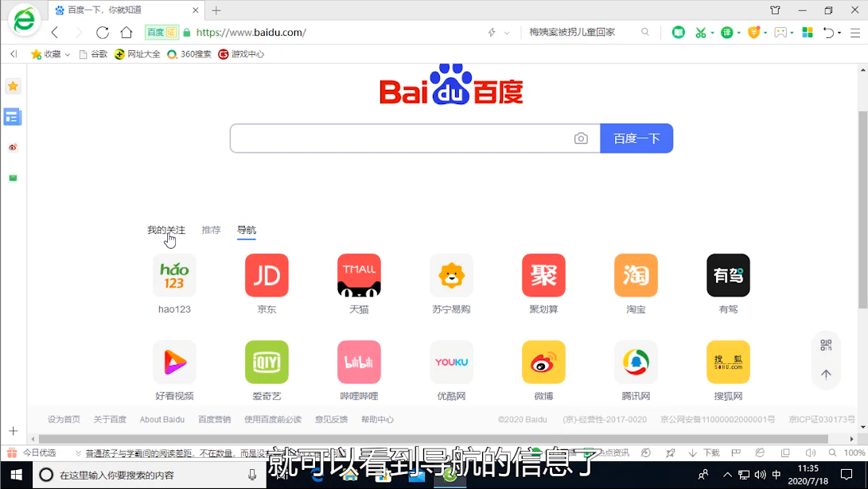Switch to the 推荐 tab
This screenshot has width=868, height=489.
(211, 230)
